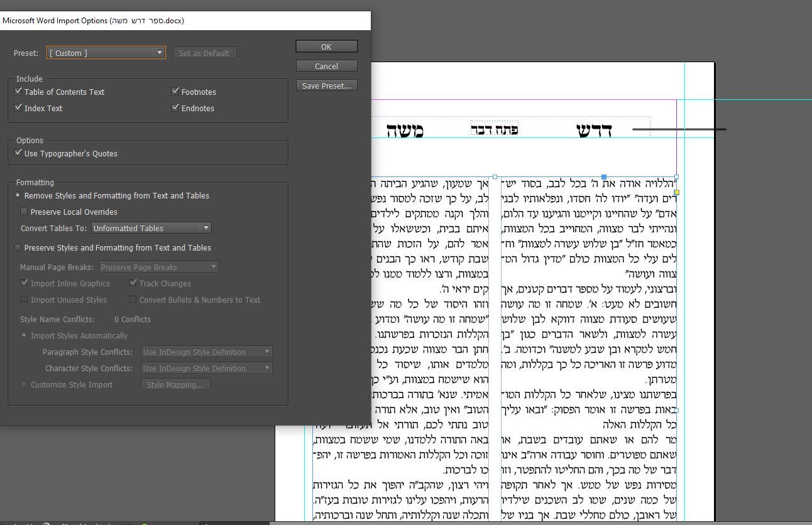The height and width of the screenshot is (525, 812).
Task: Click OK to confirm import options
Action: point(326,46)
